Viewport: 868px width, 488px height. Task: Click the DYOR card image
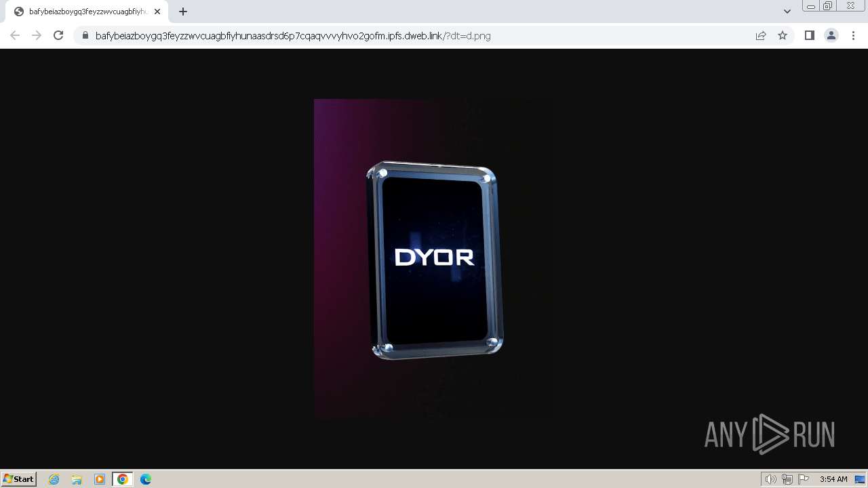tap(435, 260)
